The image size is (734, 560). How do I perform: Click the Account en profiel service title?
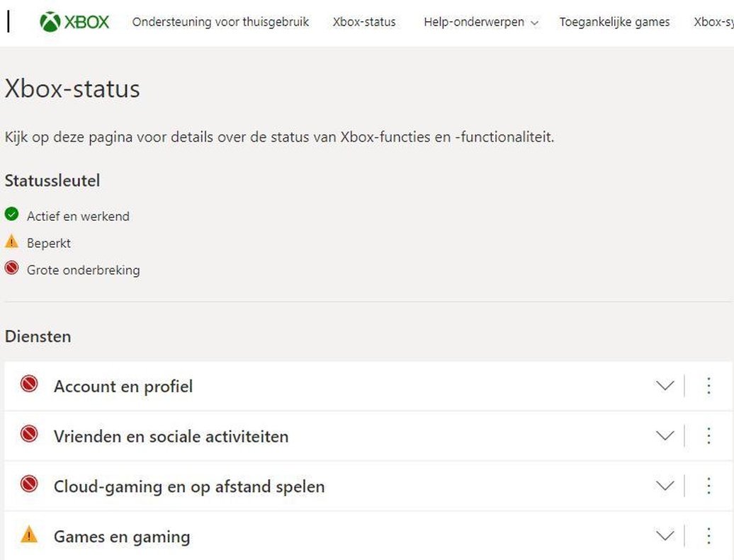click(123, 387)
